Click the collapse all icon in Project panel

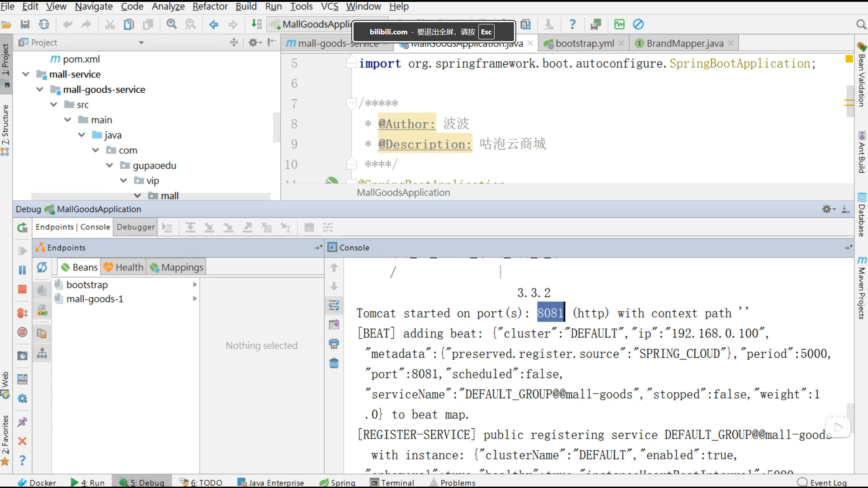(x=234, y=43)
